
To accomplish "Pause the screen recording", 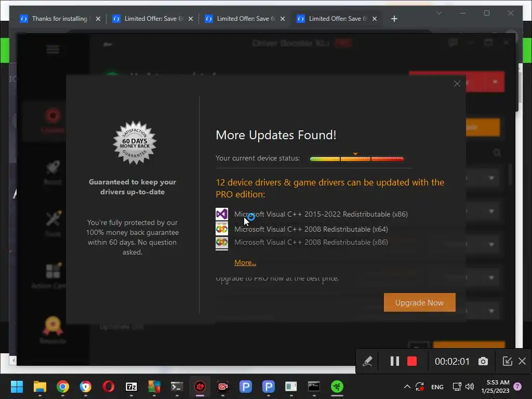I will [395, 361].
